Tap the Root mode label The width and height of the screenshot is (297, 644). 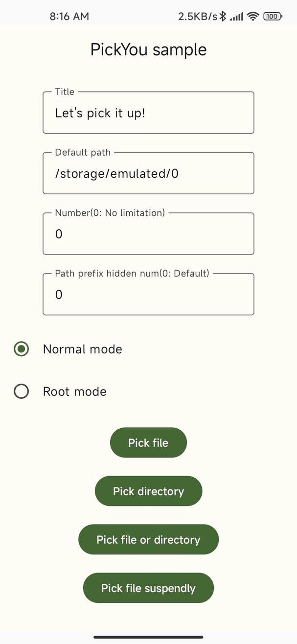(75, 391)
